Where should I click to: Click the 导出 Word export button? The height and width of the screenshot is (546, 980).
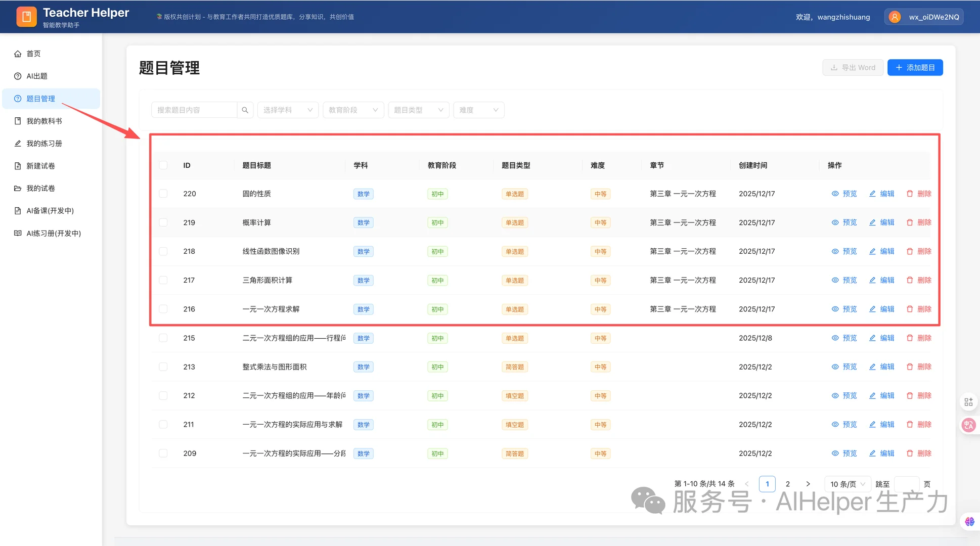[x=853, y=67]
